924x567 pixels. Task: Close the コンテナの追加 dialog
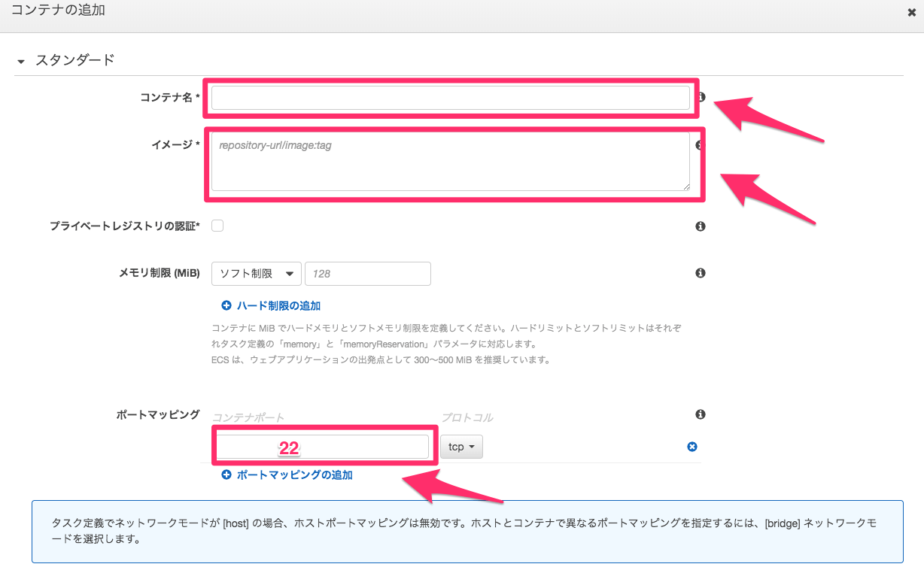point(912,12)
